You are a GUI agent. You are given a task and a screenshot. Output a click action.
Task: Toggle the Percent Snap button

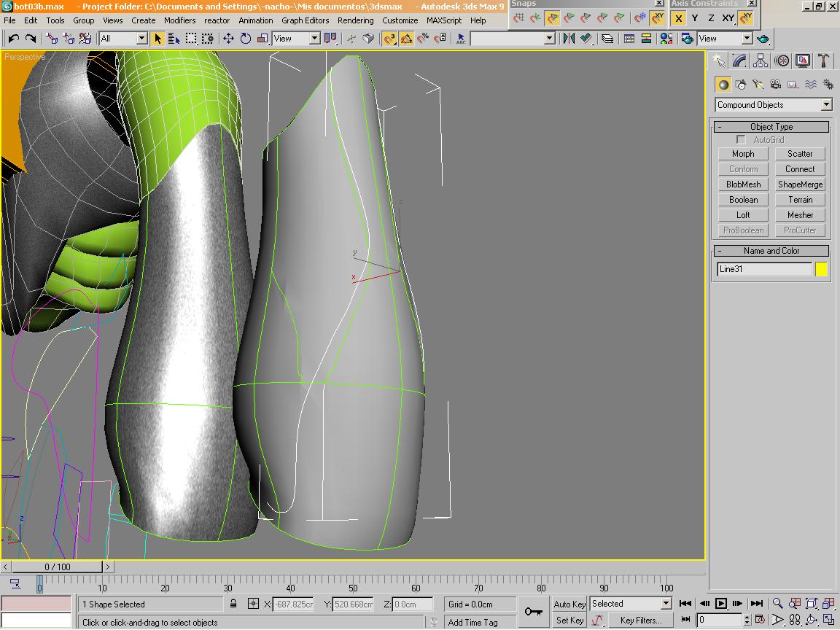click(423, 39)
